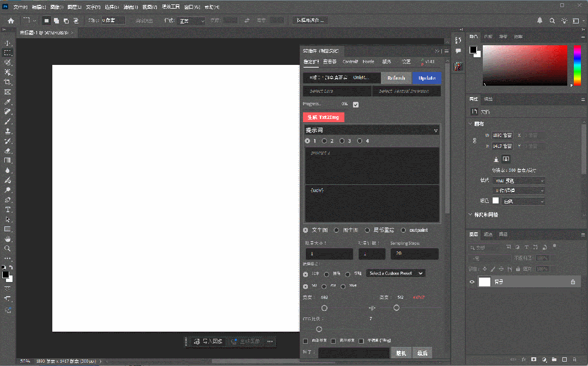The height and width of the screenshot is (366, 588).
Task: Click the 最后 last seed button
Action: coord(422,353)
